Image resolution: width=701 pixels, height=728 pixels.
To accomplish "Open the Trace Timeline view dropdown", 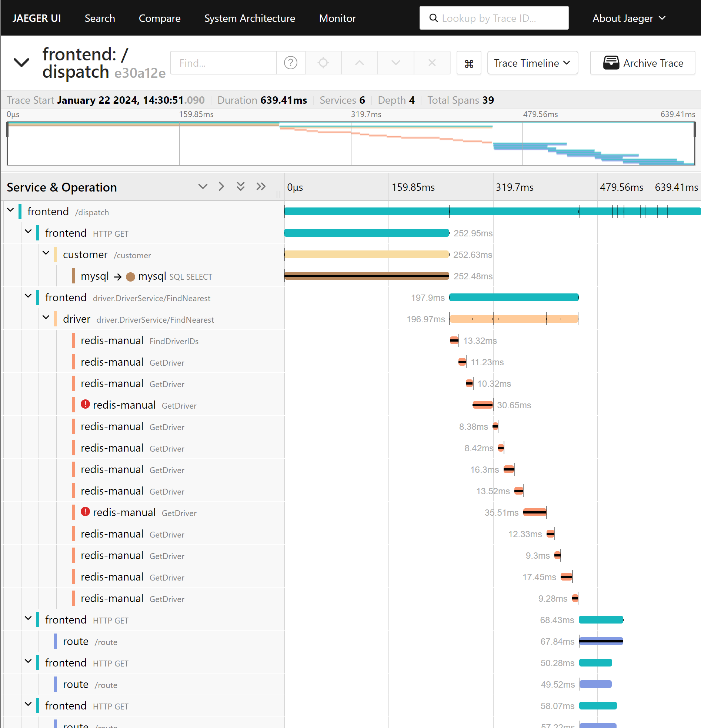I will pos(532,63).
